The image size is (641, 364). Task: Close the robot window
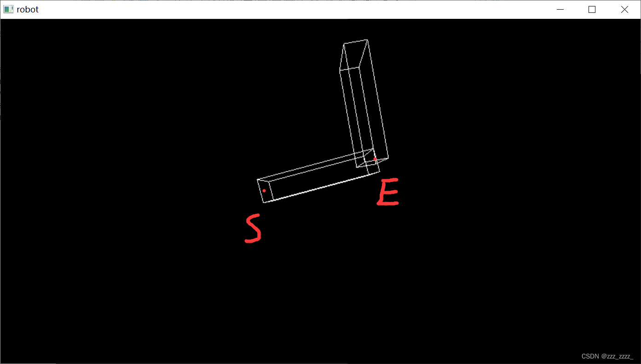tap(624, 9)
